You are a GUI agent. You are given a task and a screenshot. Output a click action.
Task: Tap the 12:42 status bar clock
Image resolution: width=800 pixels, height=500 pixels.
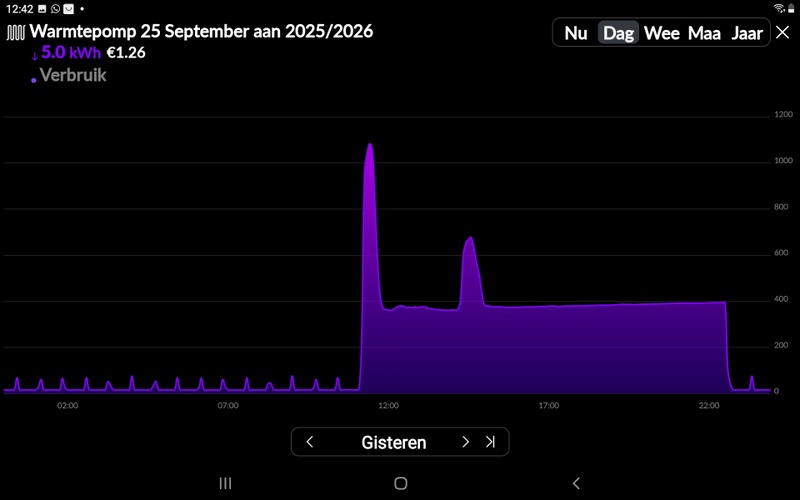pyautogui.click(x=19, y=9)
